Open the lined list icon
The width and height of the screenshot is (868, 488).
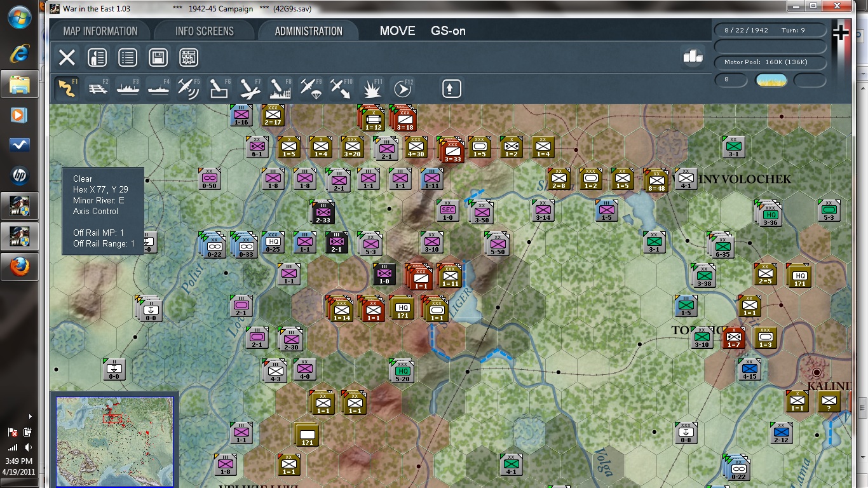[128, 58]
